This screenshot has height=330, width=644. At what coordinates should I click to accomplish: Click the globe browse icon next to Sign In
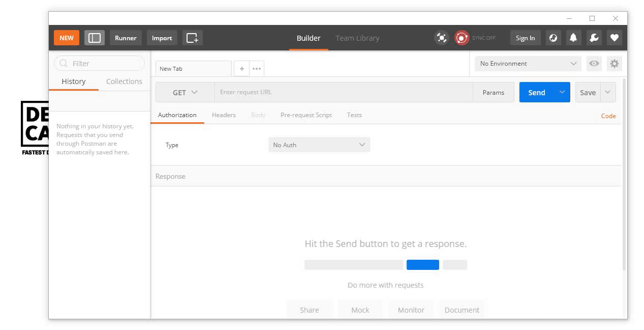tap(553, 38)
